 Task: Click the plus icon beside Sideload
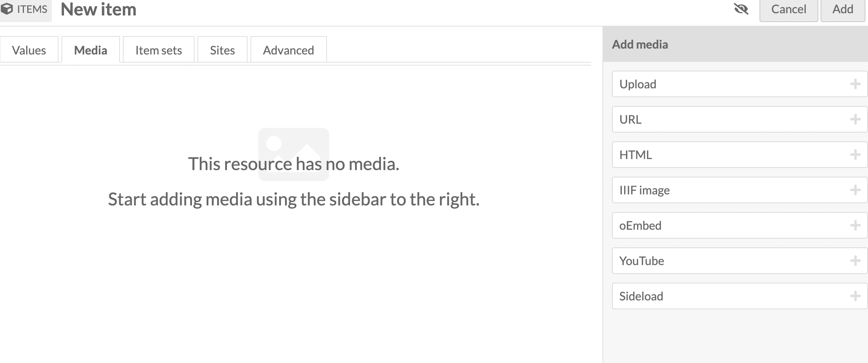coord(855,296)
